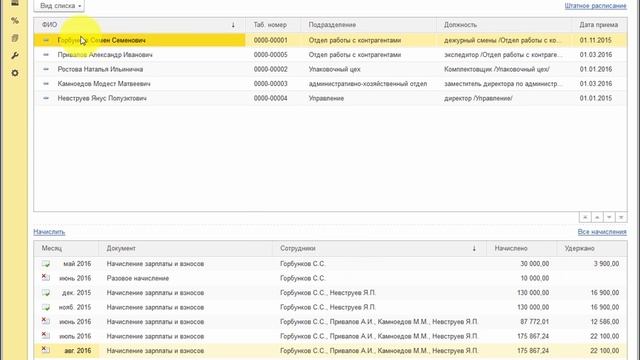Open the percent section in the sidebar

click(x=15, y=20)
